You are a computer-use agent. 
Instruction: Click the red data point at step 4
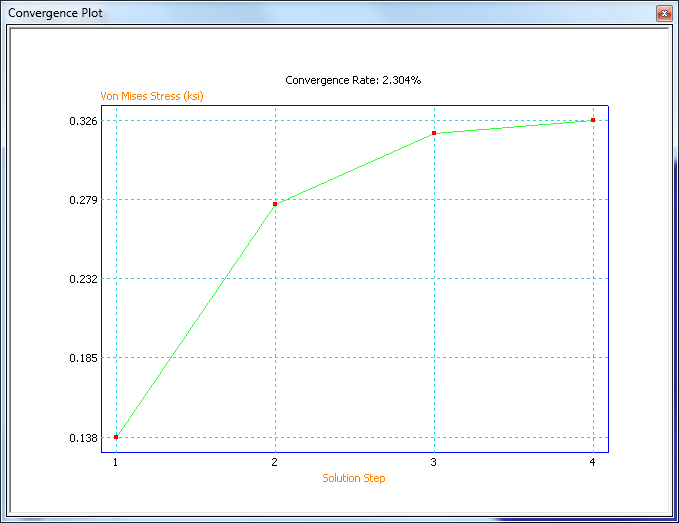coord(593,120)
